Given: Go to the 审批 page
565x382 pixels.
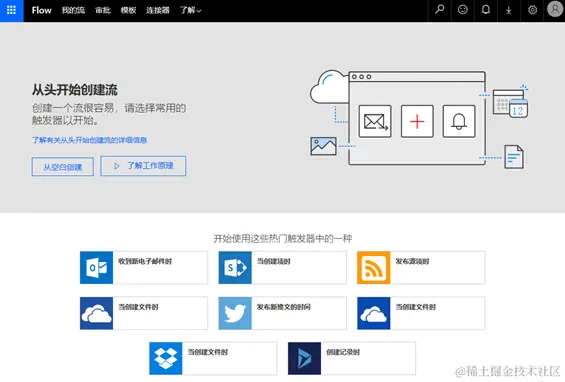Looking at the screenshot, I should point(103,10).
